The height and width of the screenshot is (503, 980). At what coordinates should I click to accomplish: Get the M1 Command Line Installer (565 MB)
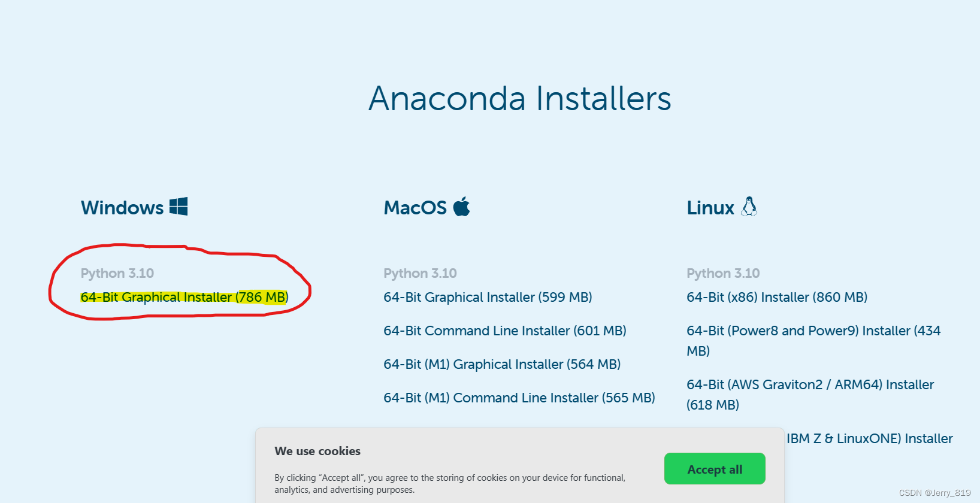coord(519,398)
